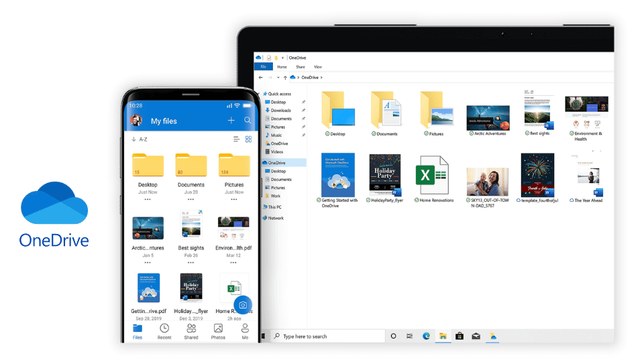644x362 pixels.
Task: Open the Shared tab on phone
Action: click(191, 332)
